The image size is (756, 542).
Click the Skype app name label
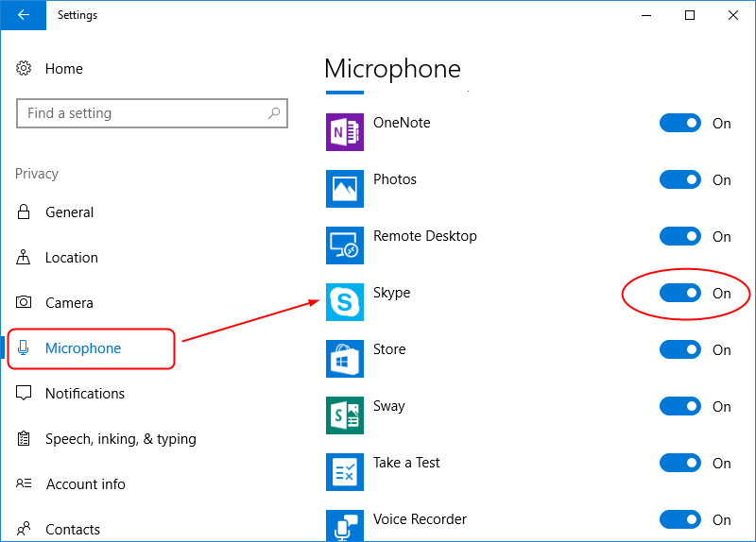pyautogui.click(x=391, y=293)
